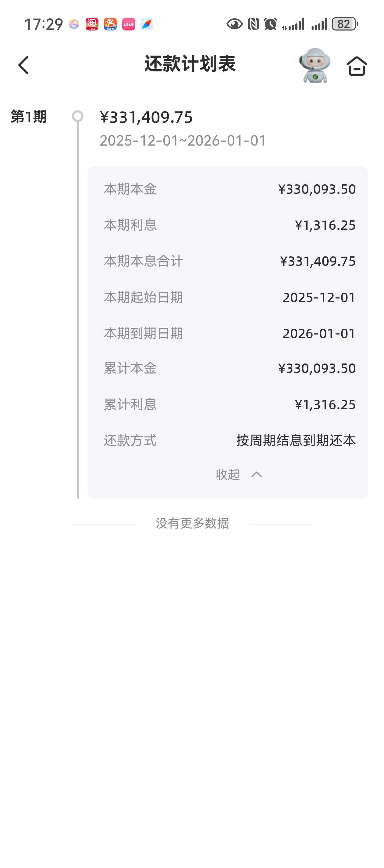
Task: Tap the 收起 collapse text
Action: click(x=228, y=475)
